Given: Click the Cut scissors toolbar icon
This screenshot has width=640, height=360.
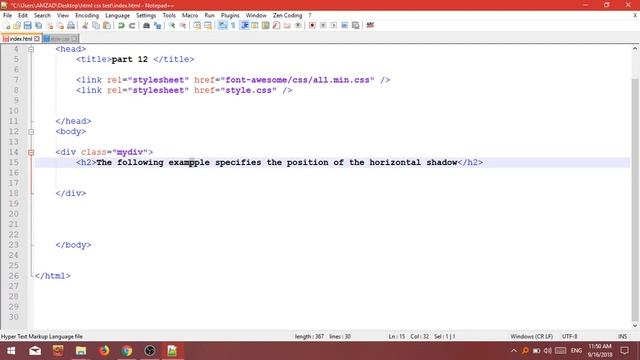Looking at the screenshot, I should coord(85,25).
